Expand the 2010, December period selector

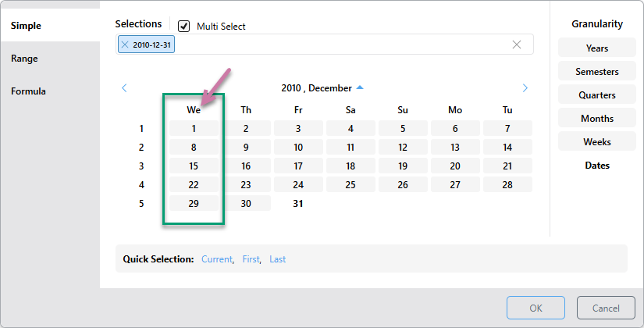[x=360, y=87]
